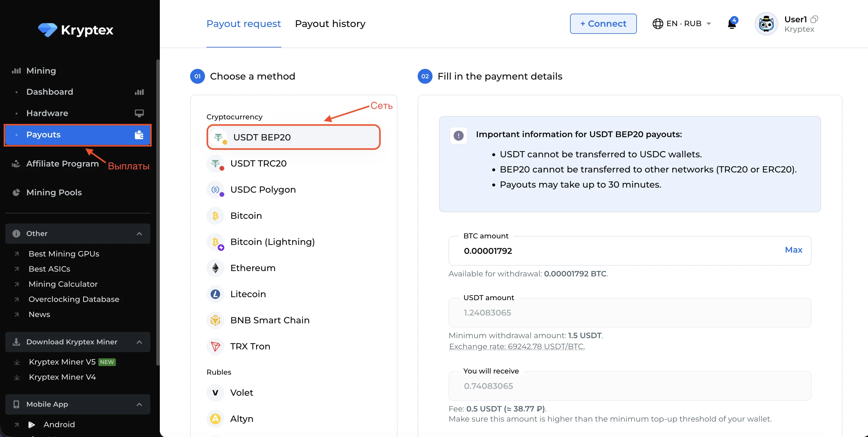Screen dimensions: 868x437
Task: Click into the BTC amount field
Action: 607,251
